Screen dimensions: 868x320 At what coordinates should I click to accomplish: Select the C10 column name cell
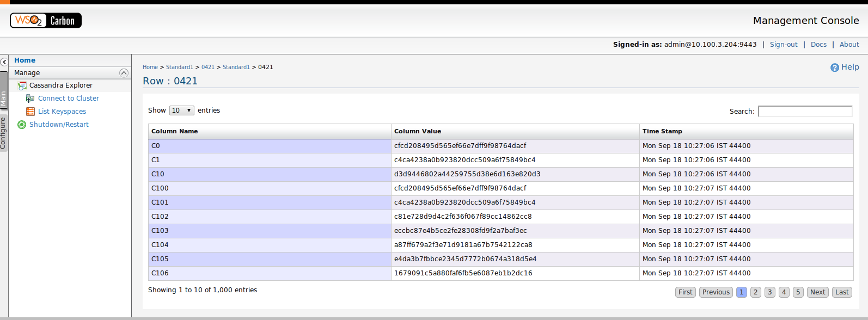[270, 174]
